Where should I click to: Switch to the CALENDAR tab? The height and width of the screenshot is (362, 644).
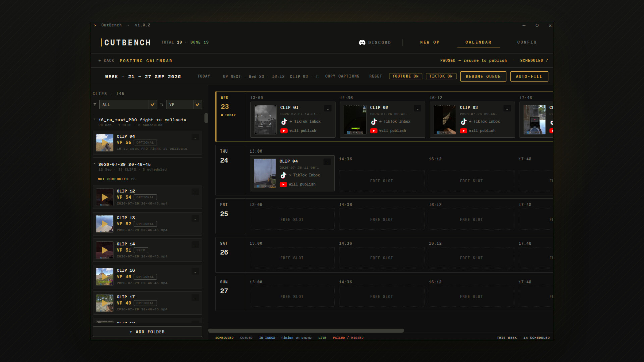478,42
